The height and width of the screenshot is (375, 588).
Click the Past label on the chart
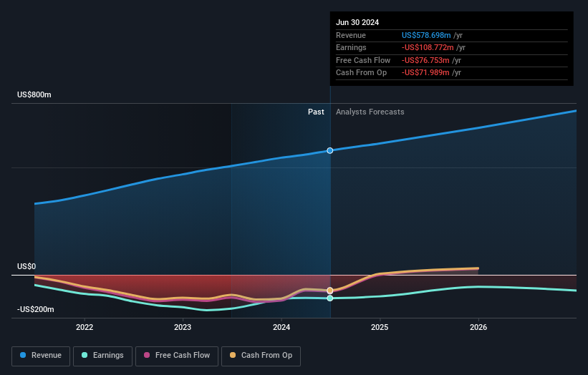coord(316,112)
